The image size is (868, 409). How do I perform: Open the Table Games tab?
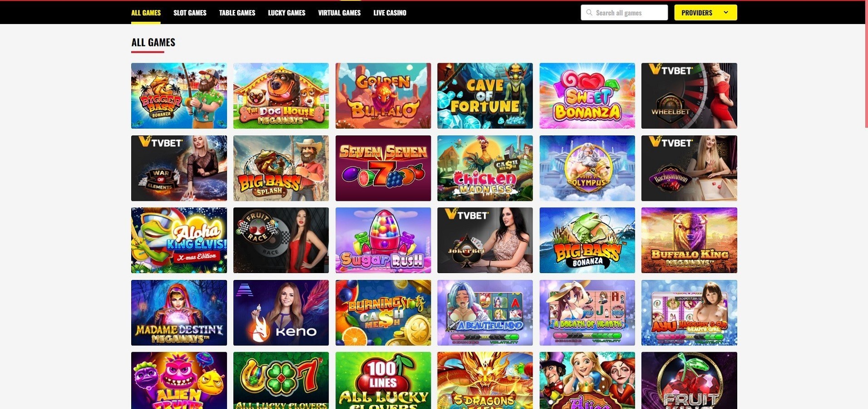tap(237, 13)
